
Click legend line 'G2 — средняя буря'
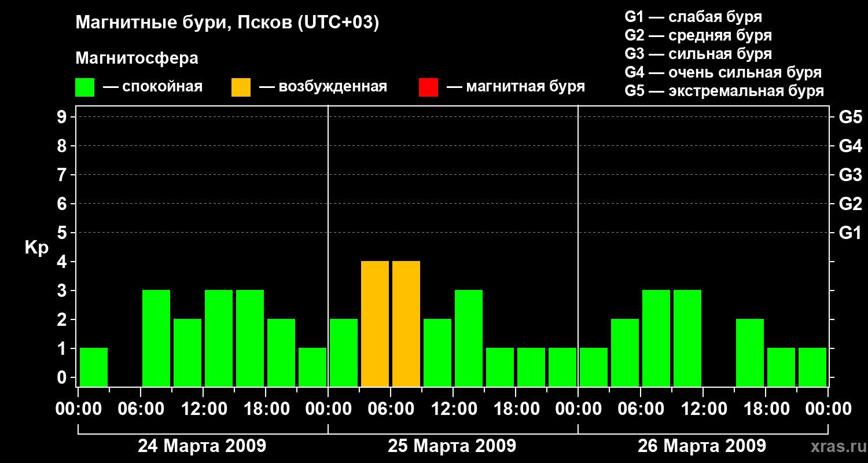tap(698, 35)
